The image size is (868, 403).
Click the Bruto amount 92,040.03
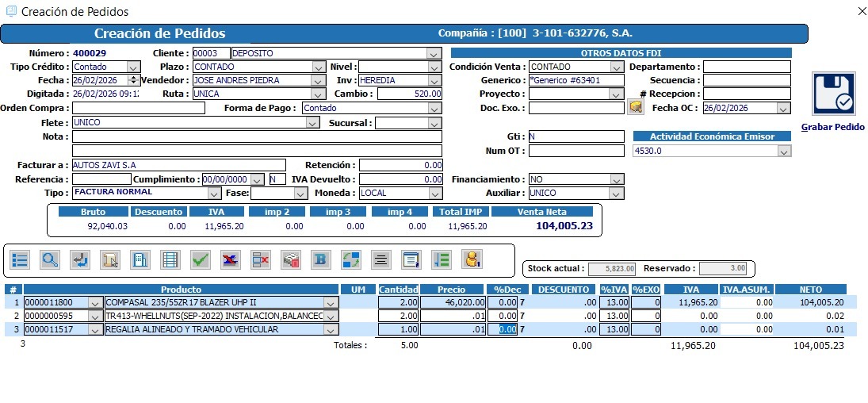pyautogui.click(x=107, y=226)
